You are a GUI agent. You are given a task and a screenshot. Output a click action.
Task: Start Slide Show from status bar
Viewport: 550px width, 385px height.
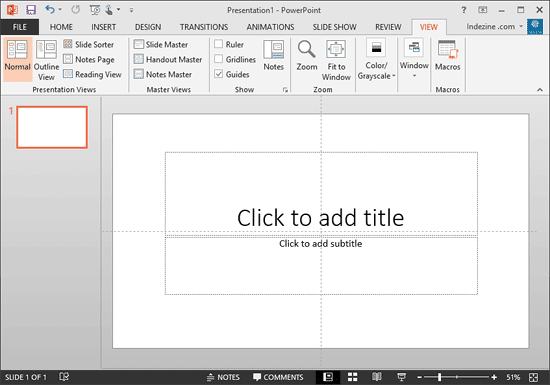(401, 377)
